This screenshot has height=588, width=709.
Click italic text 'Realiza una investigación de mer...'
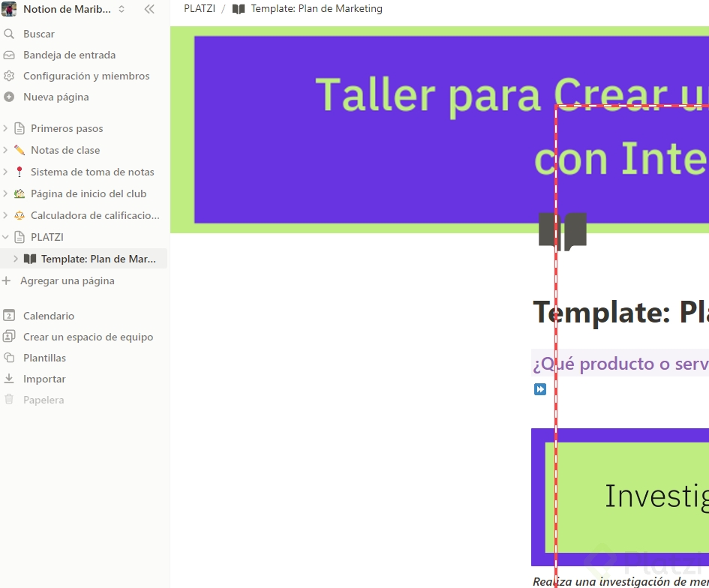(620, 581)
